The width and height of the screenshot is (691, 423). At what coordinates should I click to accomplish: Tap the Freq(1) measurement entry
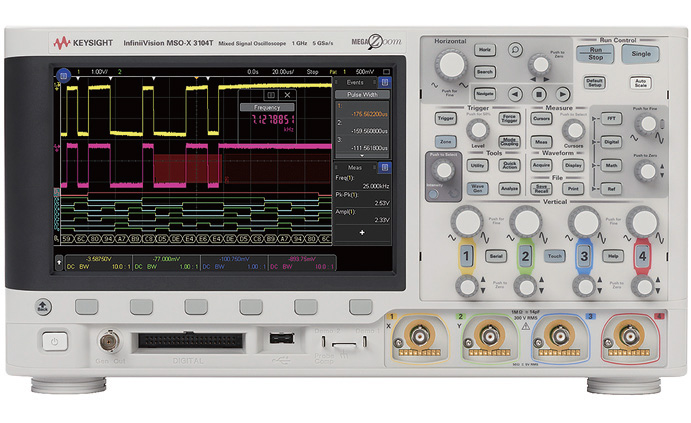point(362,182)
